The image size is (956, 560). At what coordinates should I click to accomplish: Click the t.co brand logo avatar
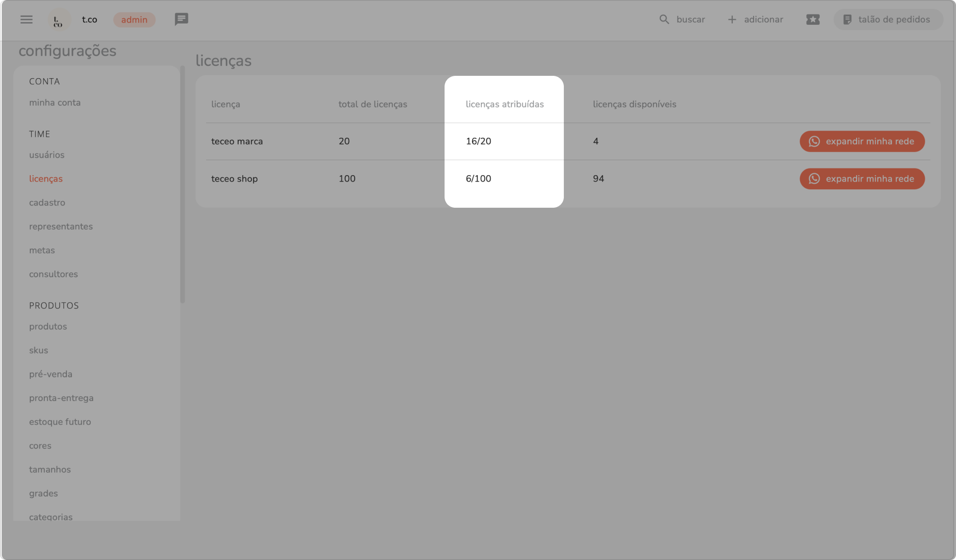coord(59,20)
